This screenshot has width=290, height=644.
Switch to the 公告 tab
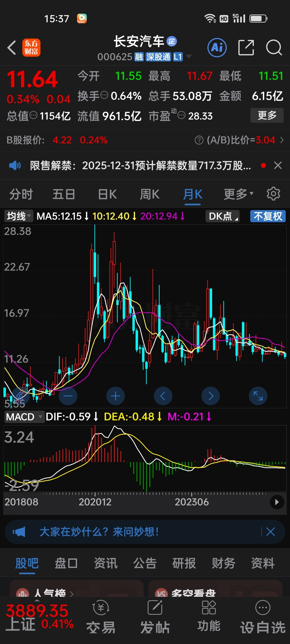[x=145, y=563]
